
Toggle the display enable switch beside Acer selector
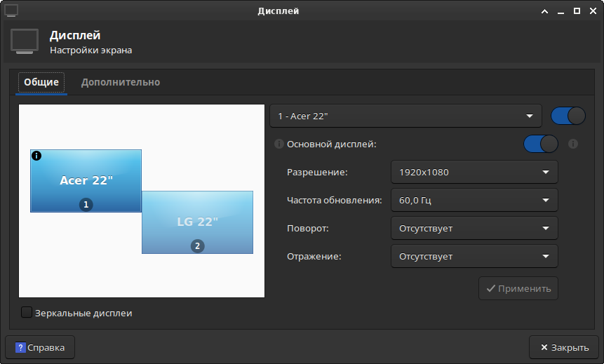(x=568, y=116)
